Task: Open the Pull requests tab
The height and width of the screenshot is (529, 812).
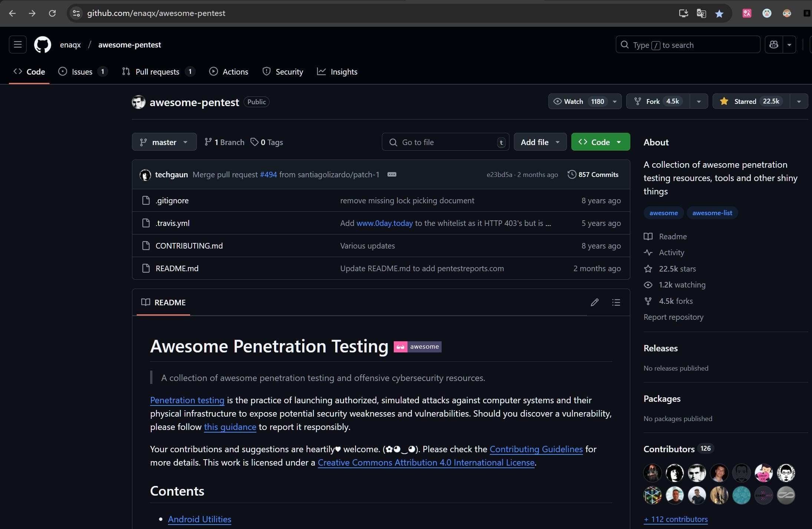Action: (x=159, y=72)
